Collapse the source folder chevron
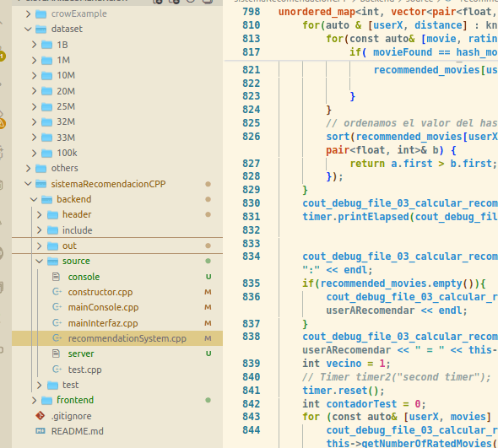The image size is (498, 448). coord(40,261)
